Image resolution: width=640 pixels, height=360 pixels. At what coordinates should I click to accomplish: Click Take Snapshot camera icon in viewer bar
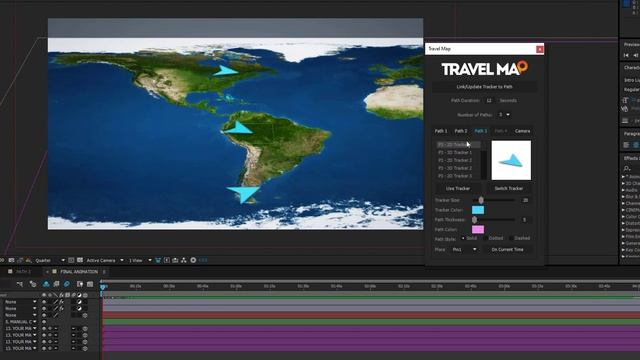(11, 260)
